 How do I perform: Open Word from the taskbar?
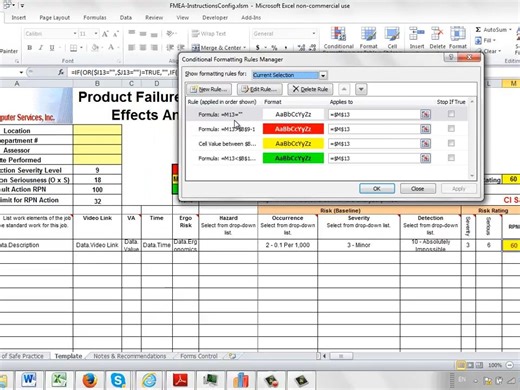(29, 380)
